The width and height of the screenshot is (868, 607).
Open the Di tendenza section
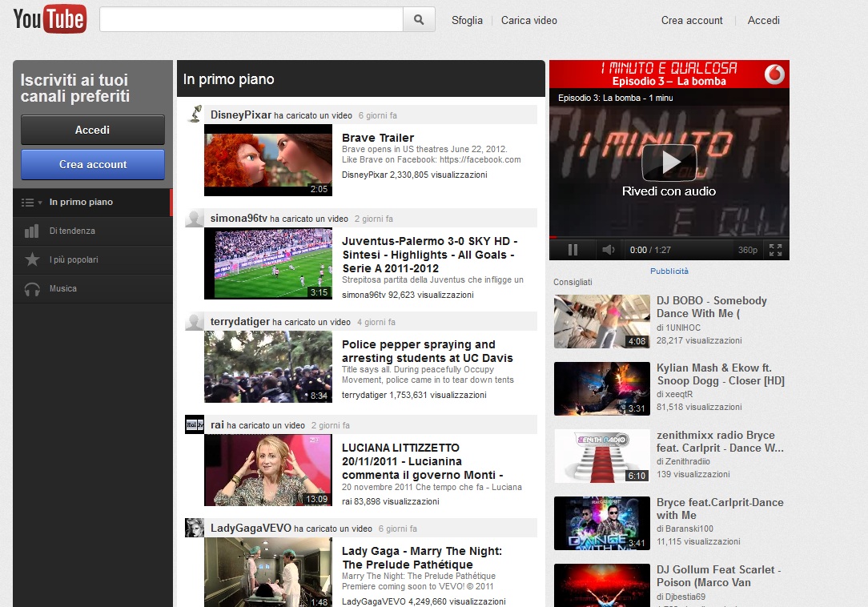click(x=72, y=231)
